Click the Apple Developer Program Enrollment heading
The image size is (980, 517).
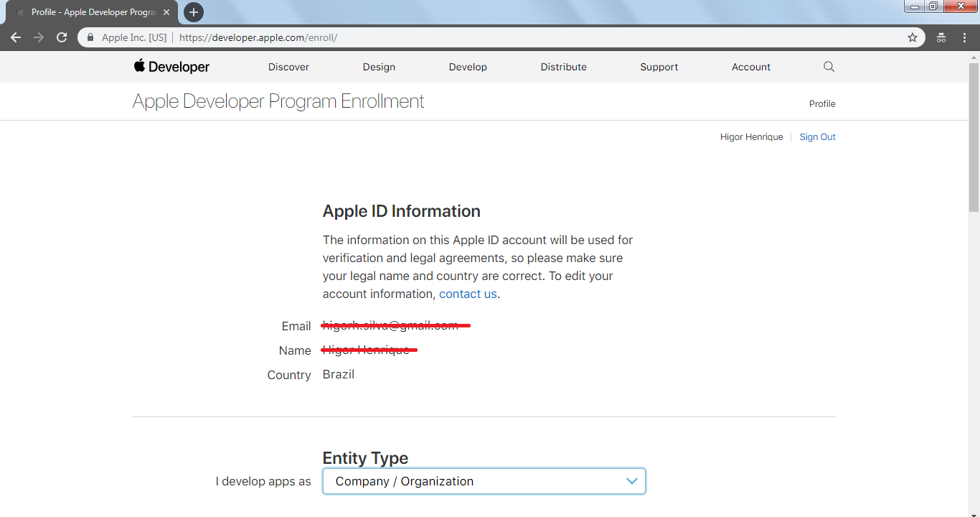pos(278,101)
